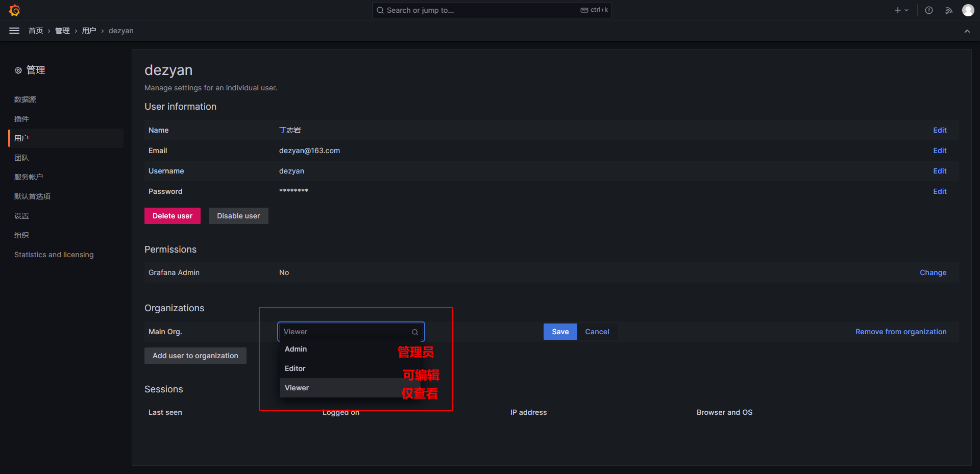The height and width of the screenshot is (474, 980).
Task: Click the Last seen column header
Action: [165, 412]
